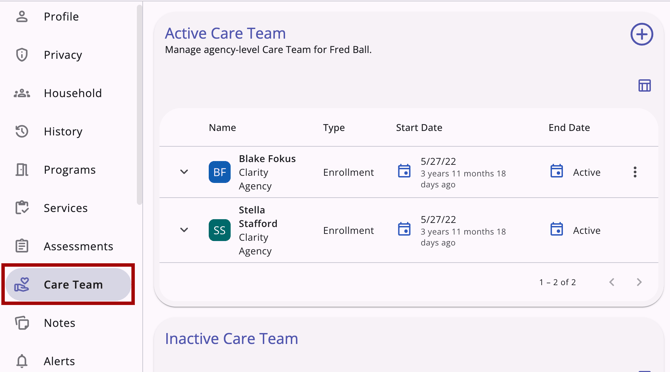Click the Alerts bell icon
Image resolution: width=670 pixels, height=372 pixels.
(22, 361)
